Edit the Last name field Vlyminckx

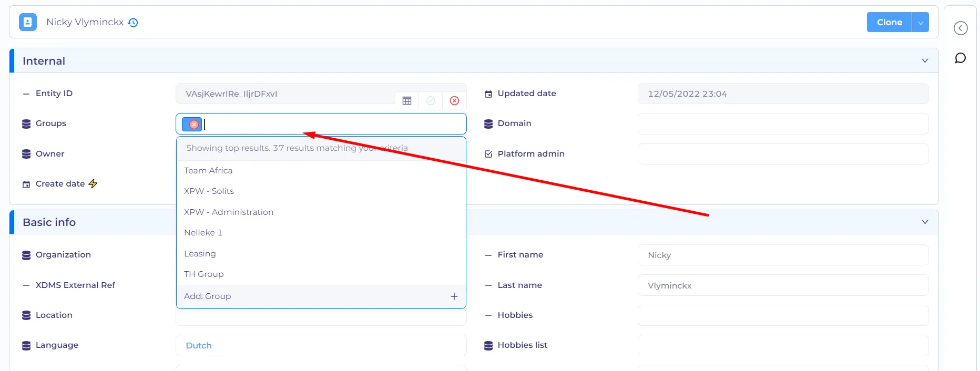pos(783,285)
